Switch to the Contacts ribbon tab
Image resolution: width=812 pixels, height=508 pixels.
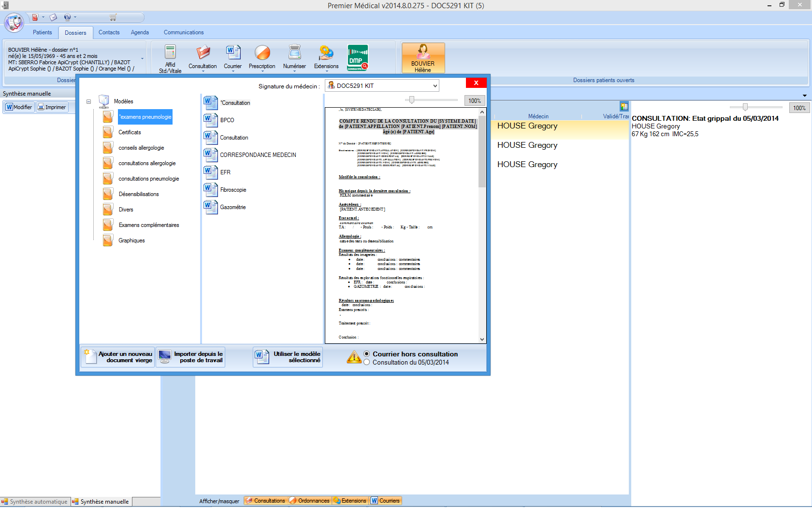[x=109, y=32]
